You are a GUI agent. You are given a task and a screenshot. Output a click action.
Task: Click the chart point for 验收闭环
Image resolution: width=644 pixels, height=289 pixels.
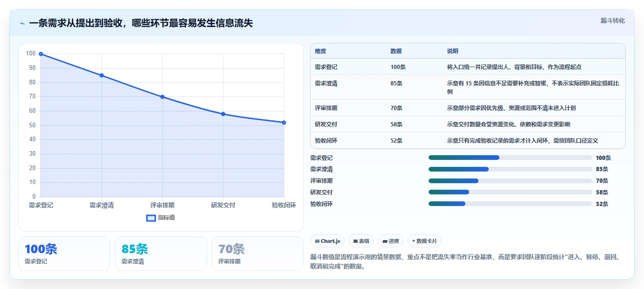(284, 123)
